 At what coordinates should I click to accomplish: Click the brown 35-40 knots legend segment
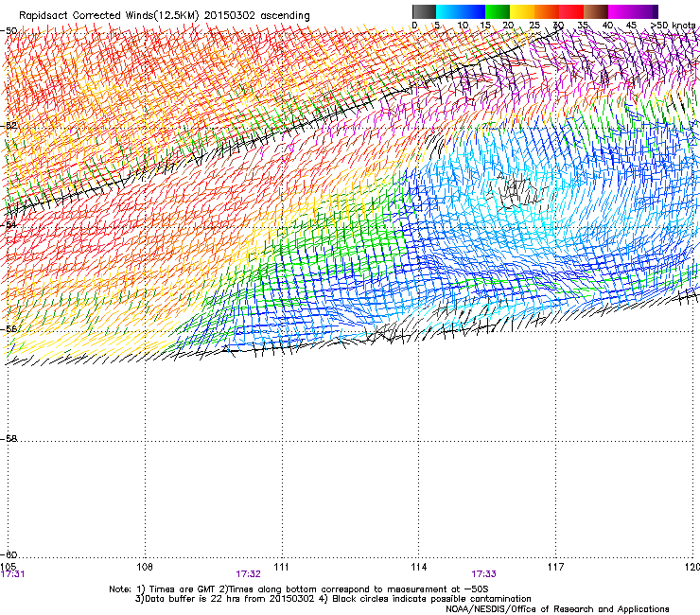pyautogui.click(x=596, y=11)
